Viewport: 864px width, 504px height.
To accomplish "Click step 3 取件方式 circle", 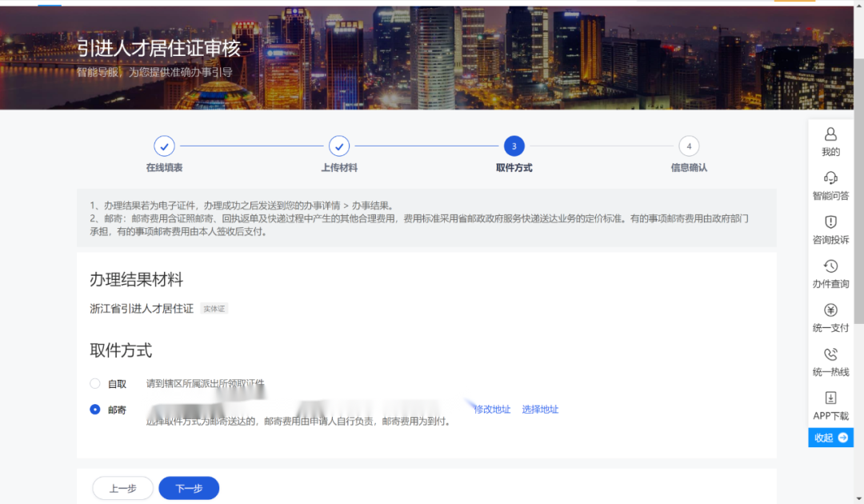I will click(x=514, y=146).
